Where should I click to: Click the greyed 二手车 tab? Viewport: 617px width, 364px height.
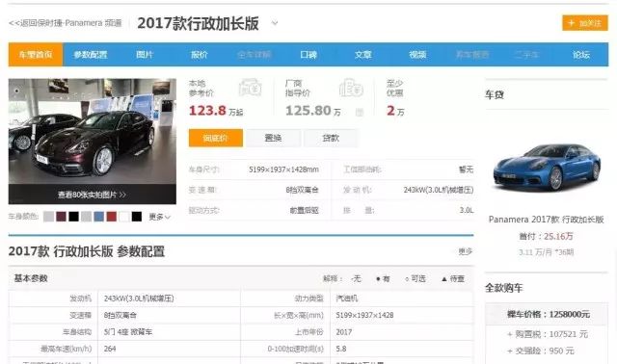pyautogui.click(x=526, y=55)
